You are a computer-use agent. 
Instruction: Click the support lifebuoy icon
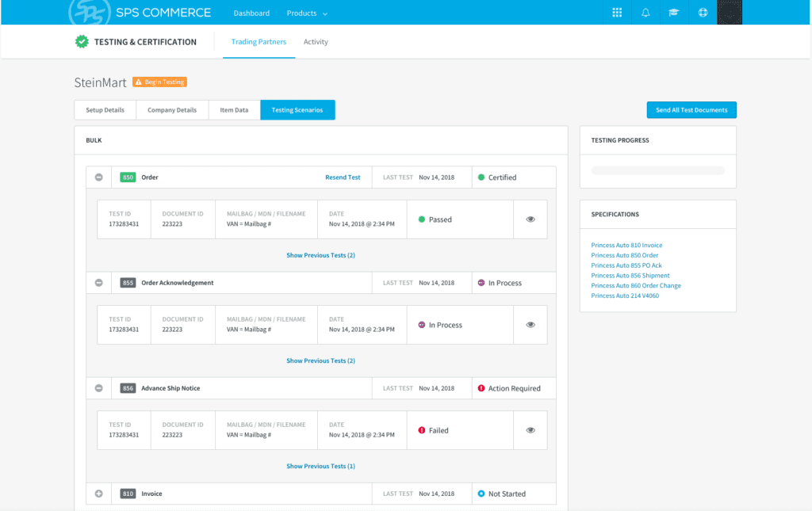click(703, 13)
